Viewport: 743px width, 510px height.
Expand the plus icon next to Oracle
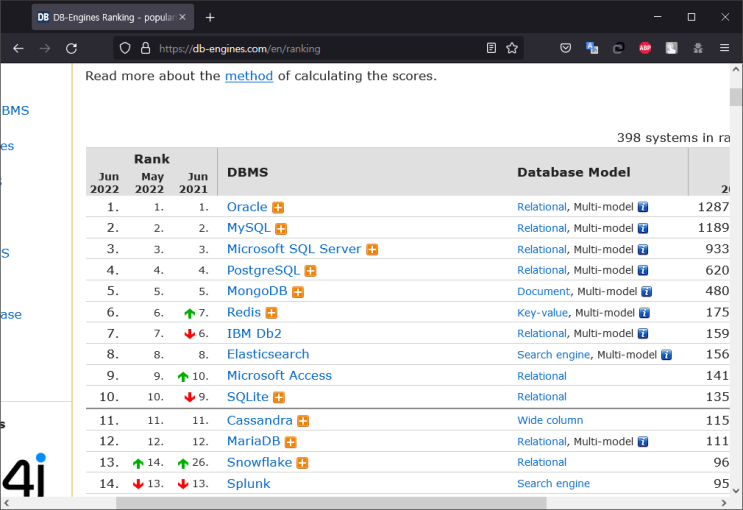(x=279, y=207)
